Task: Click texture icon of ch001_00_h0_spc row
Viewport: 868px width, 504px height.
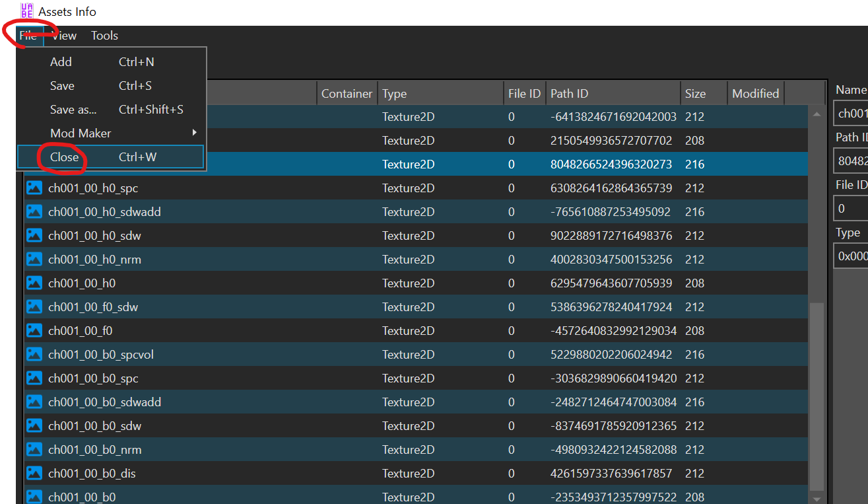Action: [34, 188]
